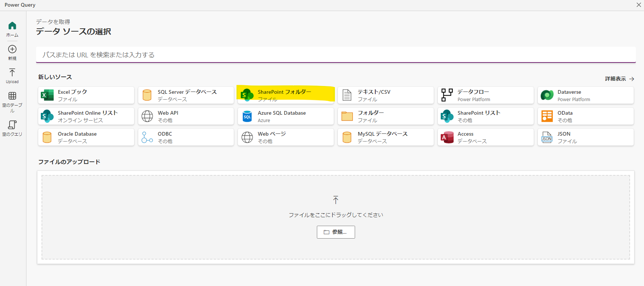Open the 空のクエリ icon
The width and height of the screenshot is (644, 286).
pyautogui.click(x=12, y=125)
